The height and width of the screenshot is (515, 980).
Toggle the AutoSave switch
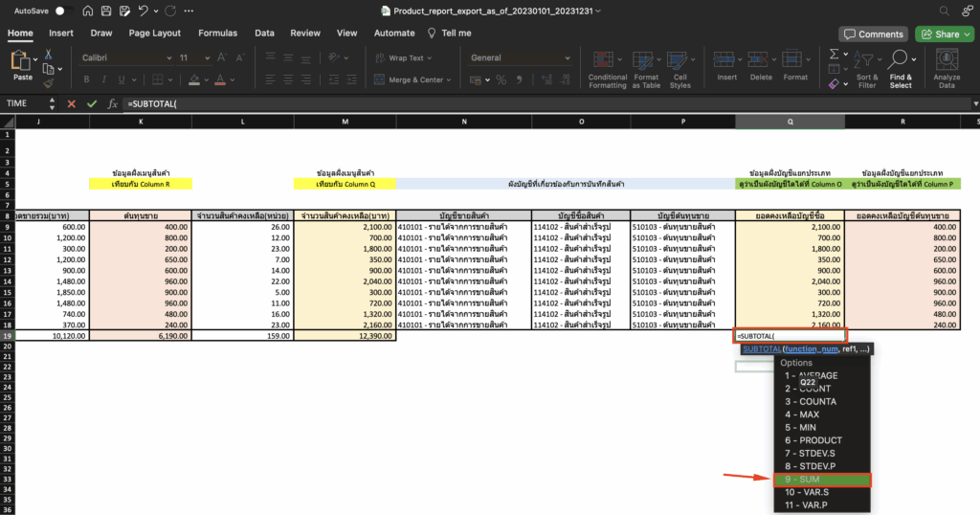63,11
